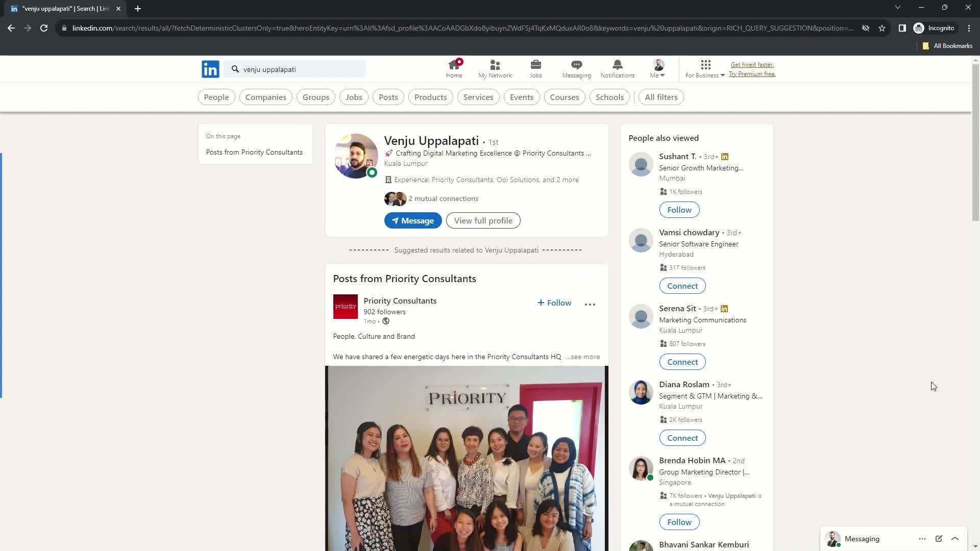Viewport: 980px width, 551px height.
Task: Connect with Serena Sit
Action: [682, 362]
